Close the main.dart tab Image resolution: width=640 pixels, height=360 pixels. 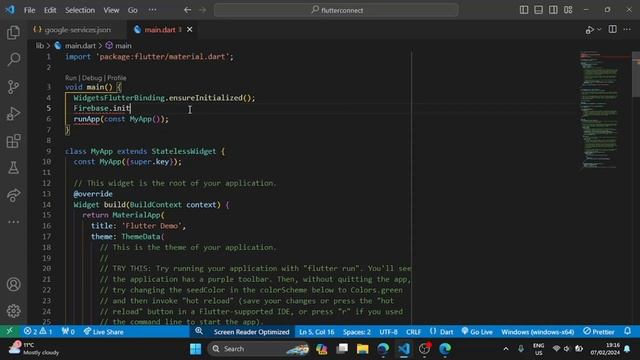click(189, 29)
